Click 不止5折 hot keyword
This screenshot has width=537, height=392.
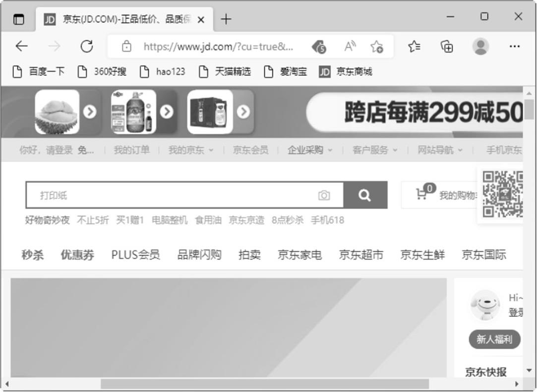(93, 220)
